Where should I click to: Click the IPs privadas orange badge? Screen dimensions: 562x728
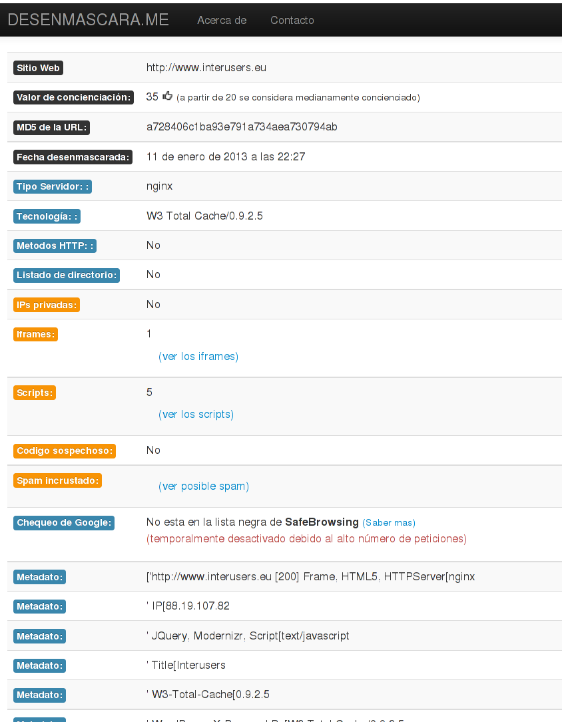47,305
